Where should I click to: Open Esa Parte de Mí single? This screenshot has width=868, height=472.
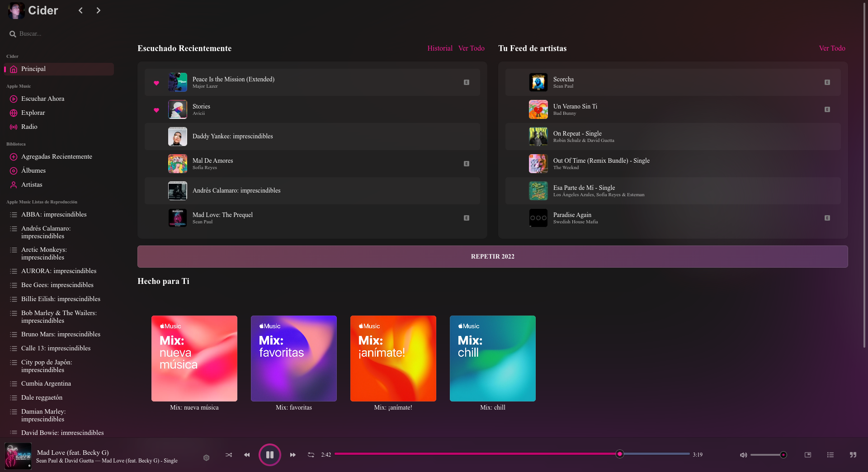[x=673, y=191]
